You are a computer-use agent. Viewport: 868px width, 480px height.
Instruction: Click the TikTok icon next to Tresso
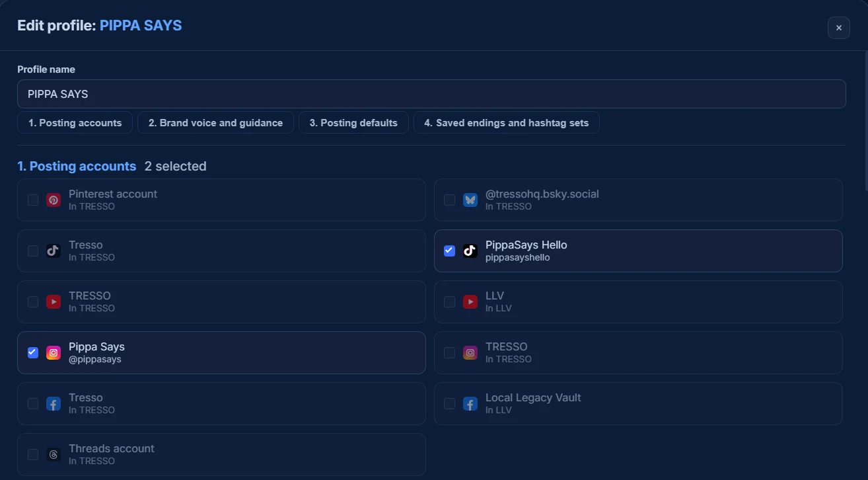54,251
